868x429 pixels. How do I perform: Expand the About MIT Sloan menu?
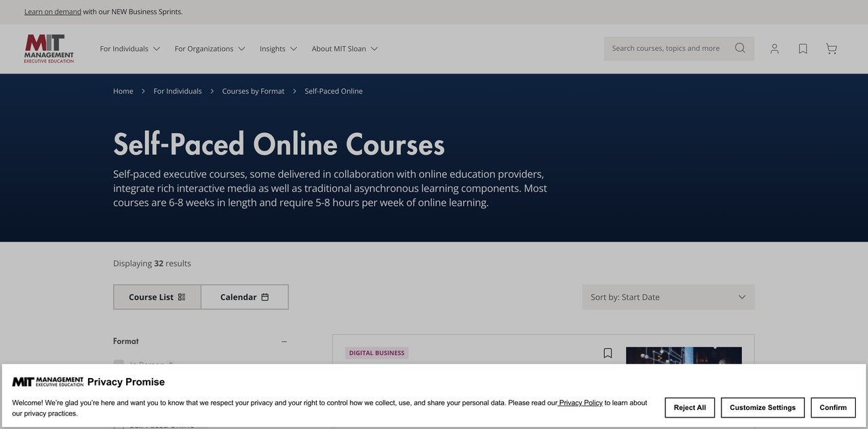pyautogui.click(x=345, y=49)
